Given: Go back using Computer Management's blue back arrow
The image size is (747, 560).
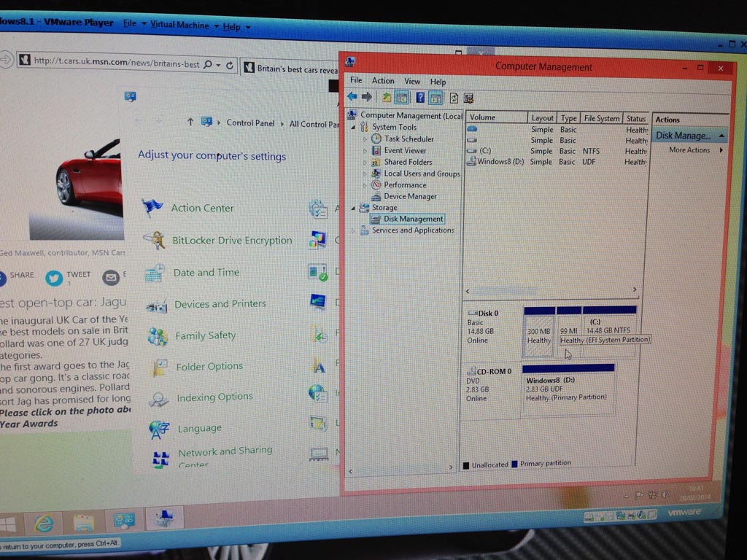Looking at the screenshot, I should 352,97.
